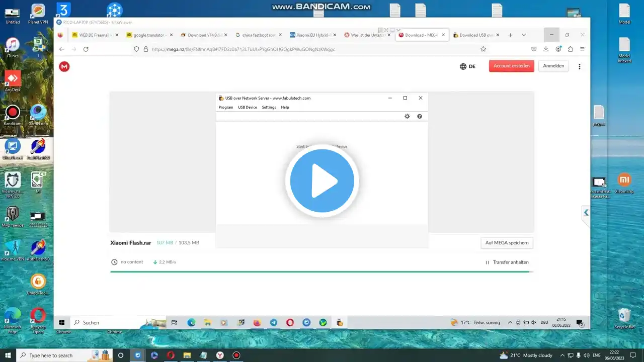Screen dimensions: 644x362
Task: Open the USB Device menu
Action: tap(248, 107)
